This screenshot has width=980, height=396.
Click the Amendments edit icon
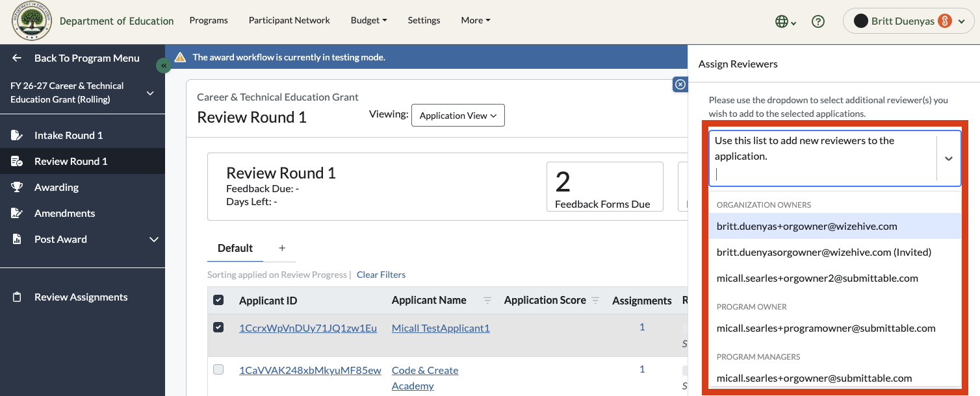17,213
